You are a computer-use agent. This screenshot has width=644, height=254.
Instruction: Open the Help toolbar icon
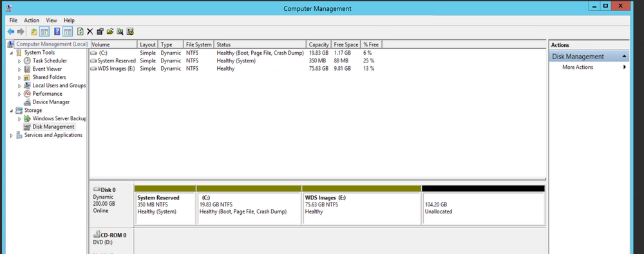[57, 32]
